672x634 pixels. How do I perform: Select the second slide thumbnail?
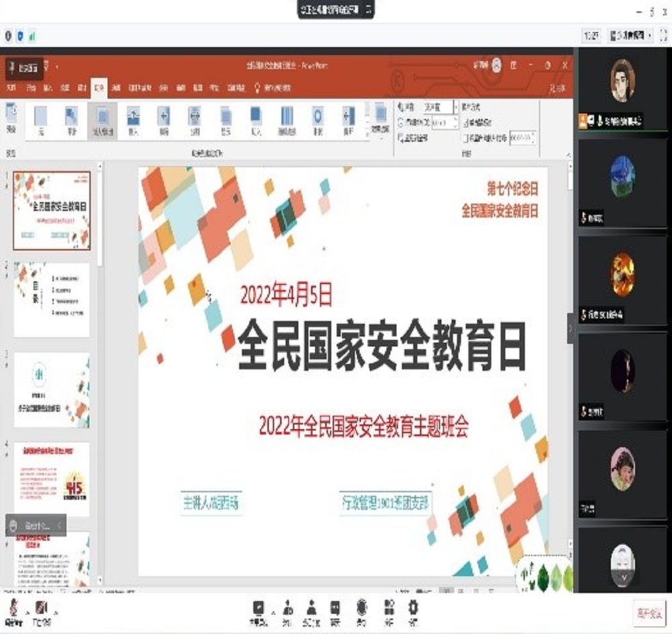(x=52, y=300)
